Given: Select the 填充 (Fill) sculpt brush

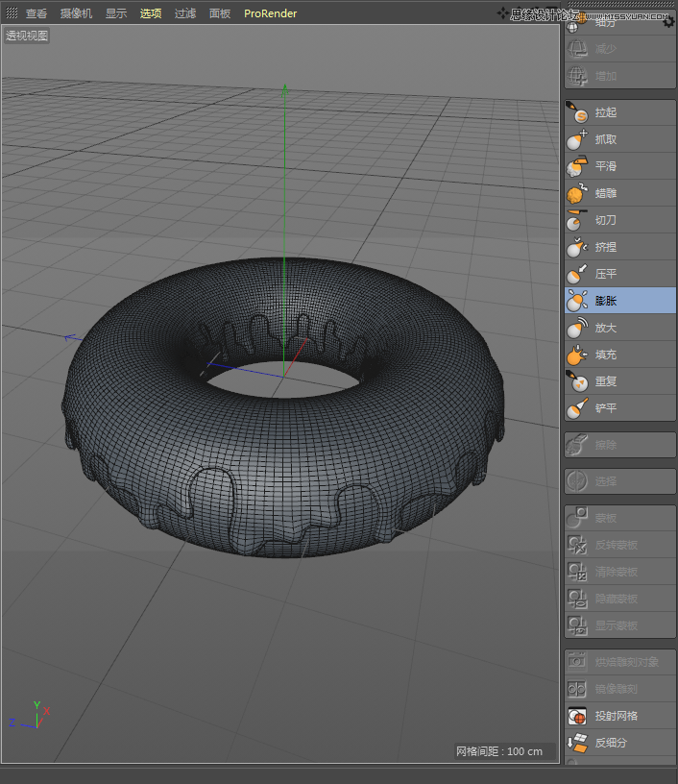Looking at the screenshot, I should 618,355.
